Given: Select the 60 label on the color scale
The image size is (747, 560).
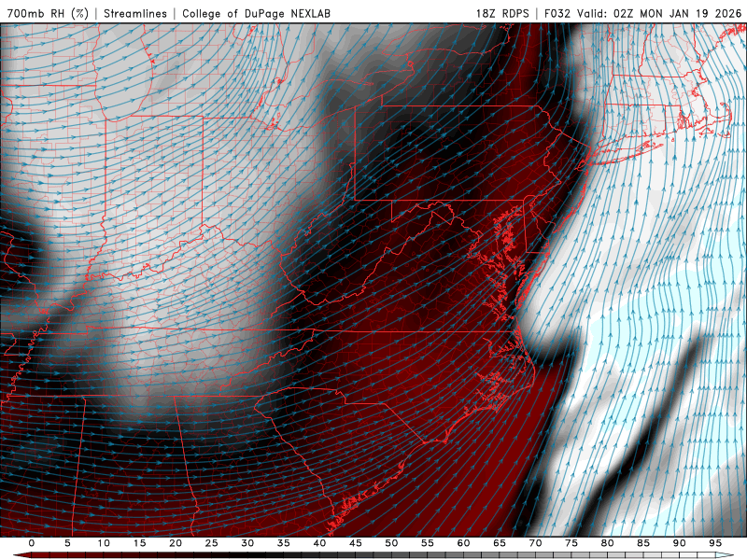Looking at the screenshot, I should coord(463,543).
